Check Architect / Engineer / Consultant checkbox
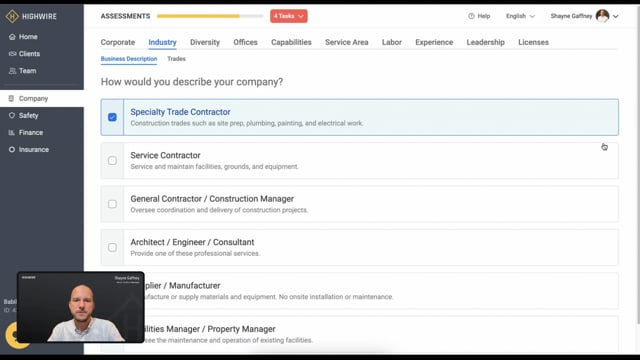This screenshot has height=360, width=640. pos(112,248)
